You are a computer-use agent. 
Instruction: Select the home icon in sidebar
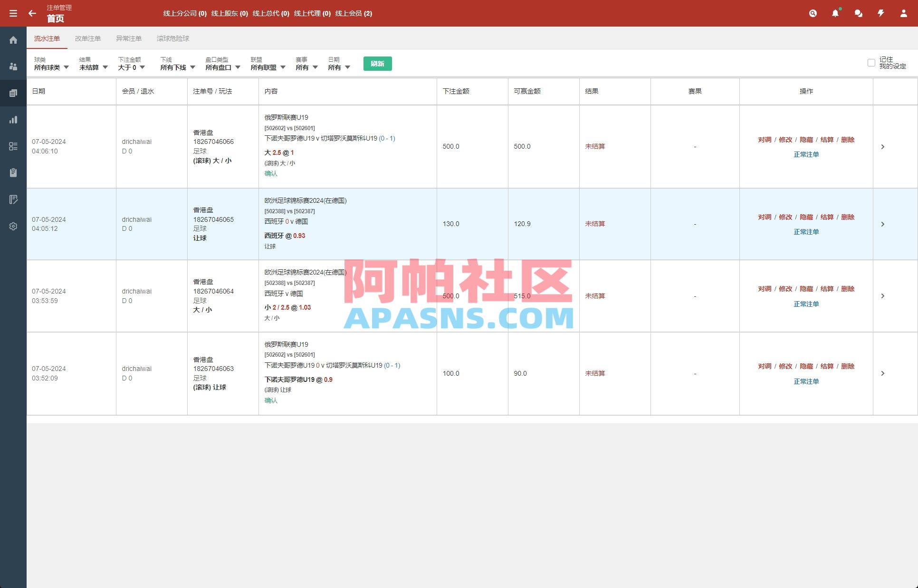click(13, 40)
